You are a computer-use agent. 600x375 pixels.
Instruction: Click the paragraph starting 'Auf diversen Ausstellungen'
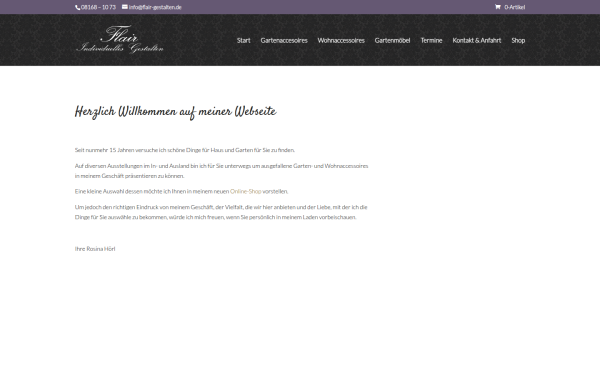coord(222,171)
